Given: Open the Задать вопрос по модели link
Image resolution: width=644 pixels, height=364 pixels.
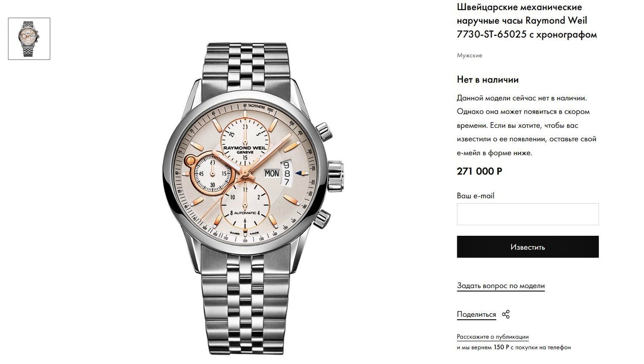Looking at the screenshot, I should [x=501, y=286].
